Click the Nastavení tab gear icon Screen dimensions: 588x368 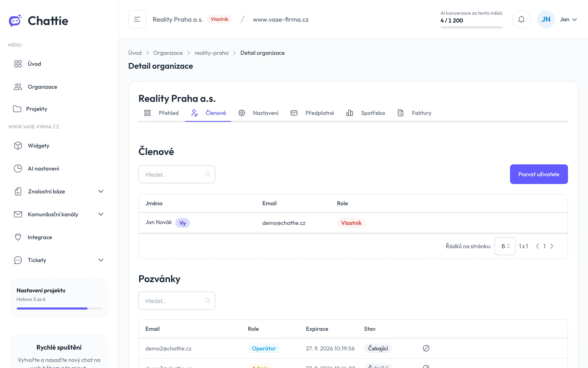tap(242, 113)
